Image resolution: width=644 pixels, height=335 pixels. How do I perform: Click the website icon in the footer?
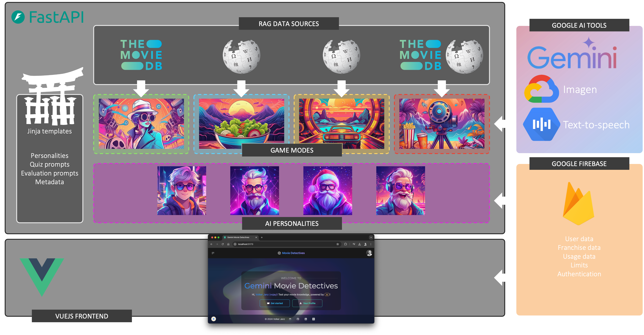[290, 319]
